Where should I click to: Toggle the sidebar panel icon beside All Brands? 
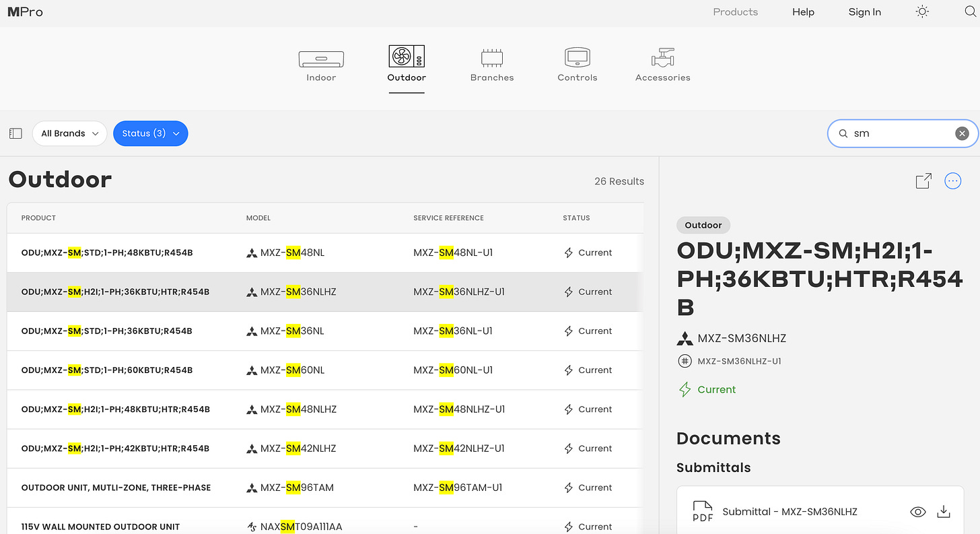15,133
